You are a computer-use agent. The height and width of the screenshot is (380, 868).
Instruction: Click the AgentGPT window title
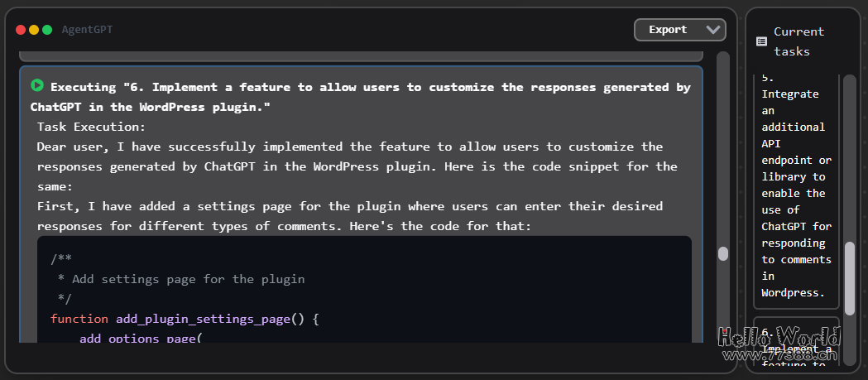pyautogui.click(x=88, y=30)
